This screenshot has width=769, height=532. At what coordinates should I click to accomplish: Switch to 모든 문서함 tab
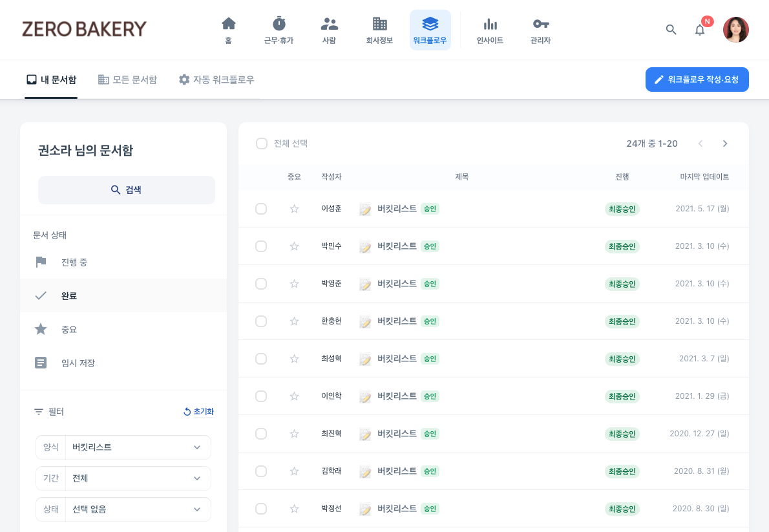pos(127,80)
